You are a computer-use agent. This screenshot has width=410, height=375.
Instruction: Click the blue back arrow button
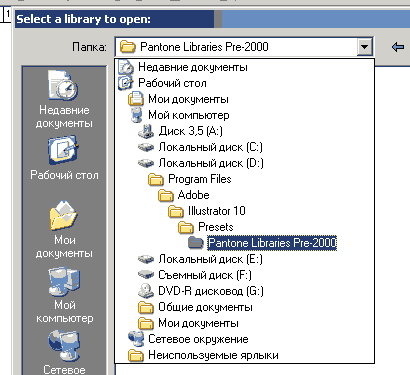coord(398,47)
